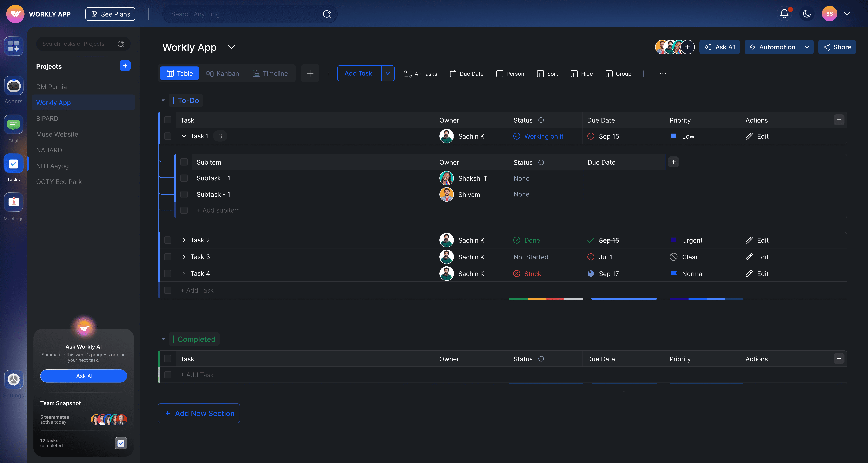Screen dimensions: 868x463
Task: Click the info icon beside To-Do Status header
Action: coord(541,120)
